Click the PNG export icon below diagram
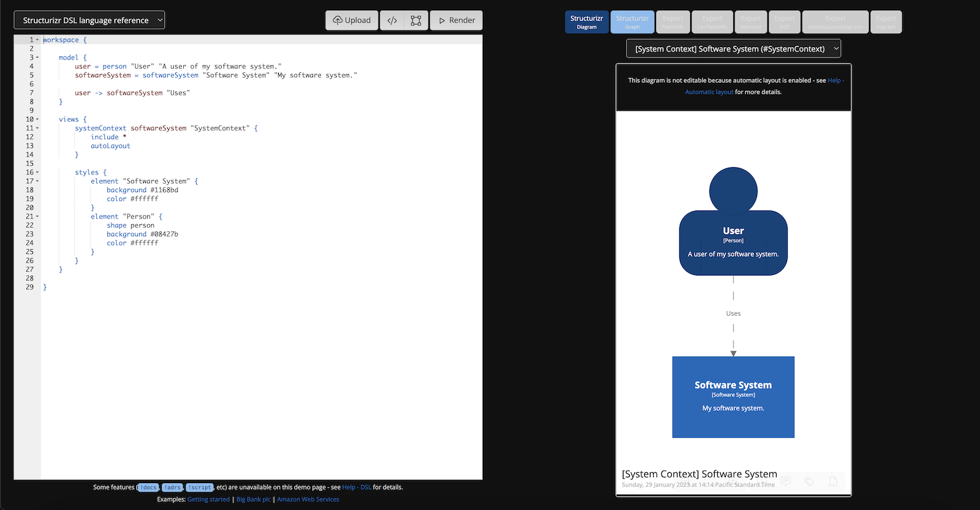980x510 pixels. tap(833, 481)
